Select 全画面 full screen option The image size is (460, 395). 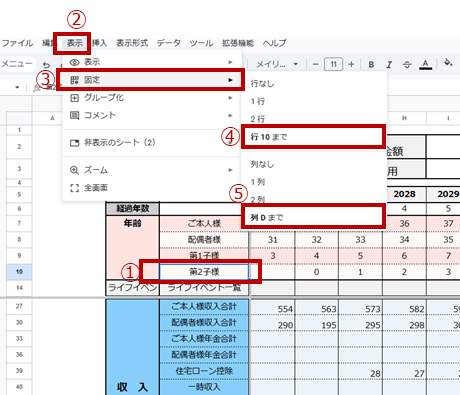150,188
